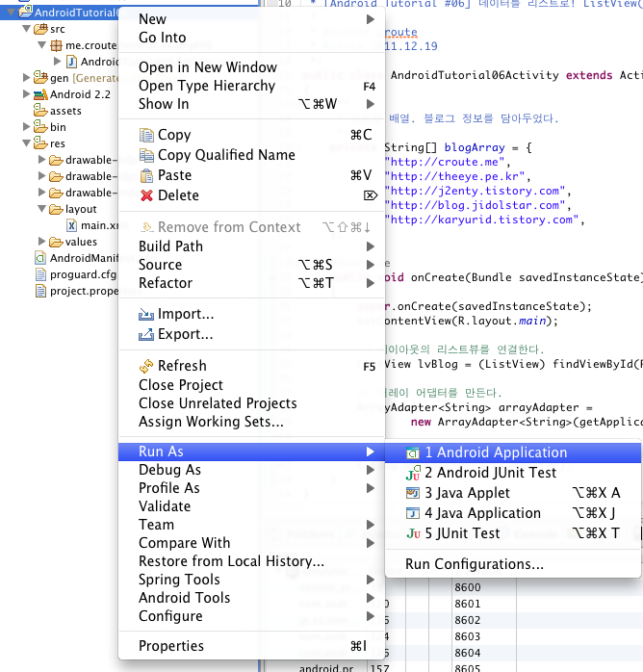Click the Copy icon in context menu
Viewport: 643px width, 672px height.
[146, 135]
